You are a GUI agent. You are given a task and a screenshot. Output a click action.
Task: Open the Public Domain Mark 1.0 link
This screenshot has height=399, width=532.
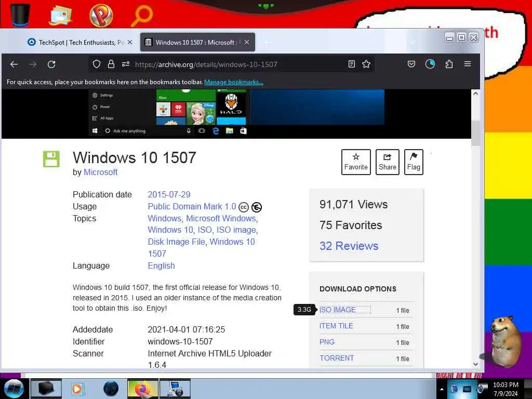tap(192, 206)
